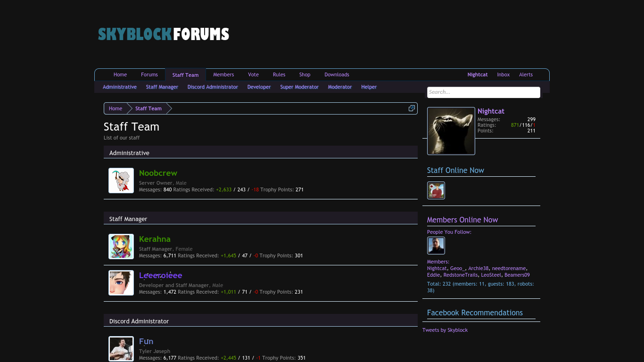This screenshot has width=644, height=362.
Task: Open member Geoo_ from online list
Action: 458,268
